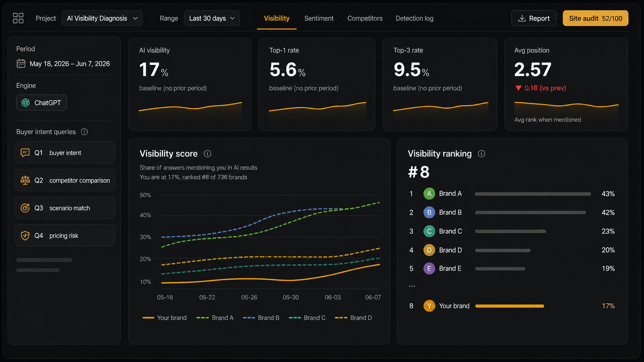Click the 20% value for Brand D
The height and width of the screenshot is (362, 644).
click(x=608, y=250)
